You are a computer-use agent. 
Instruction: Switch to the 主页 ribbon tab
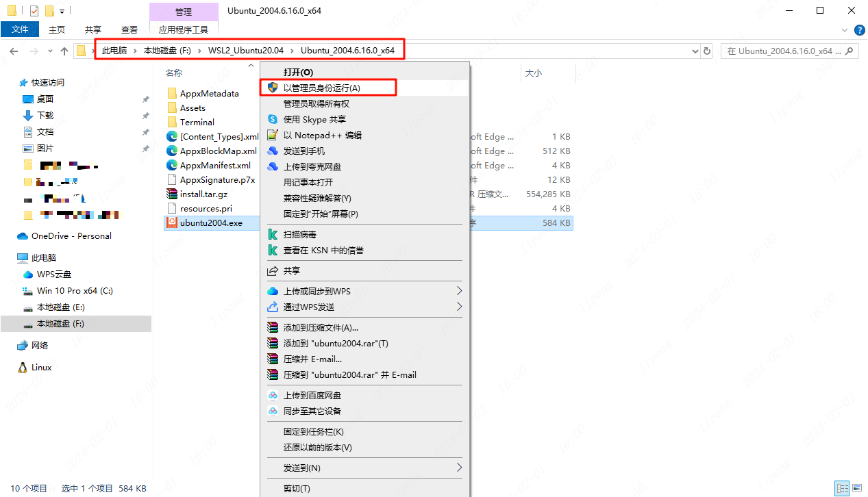[57, 29]
